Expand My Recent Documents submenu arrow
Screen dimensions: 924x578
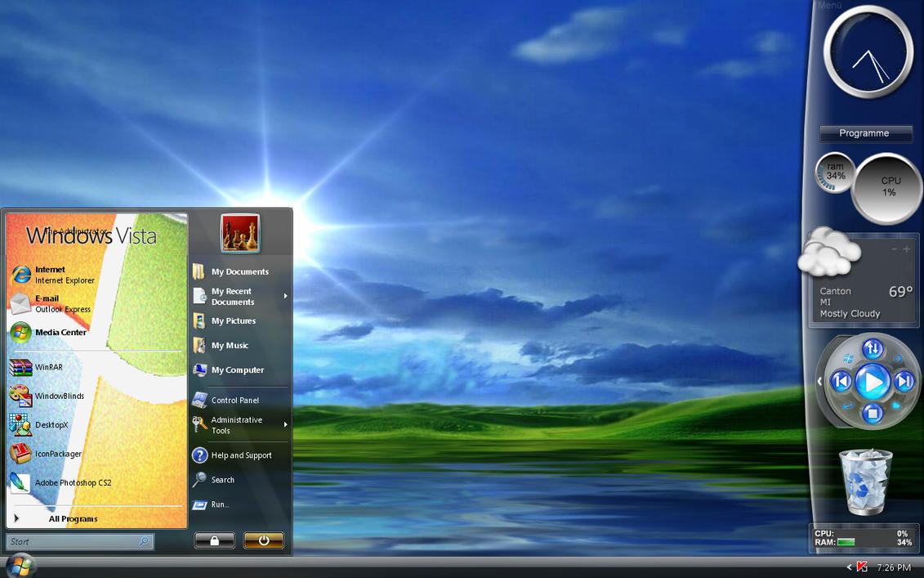pos(286,296)
